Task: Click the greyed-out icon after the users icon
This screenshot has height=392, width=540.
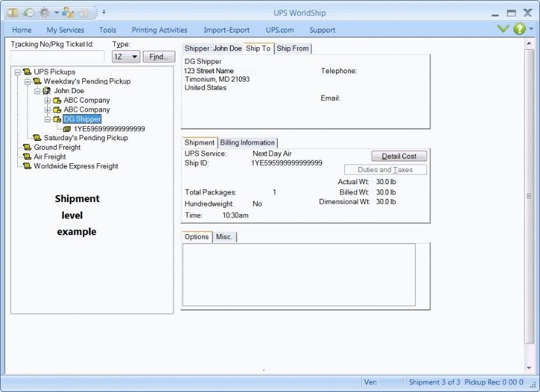Action: [84, 13]
